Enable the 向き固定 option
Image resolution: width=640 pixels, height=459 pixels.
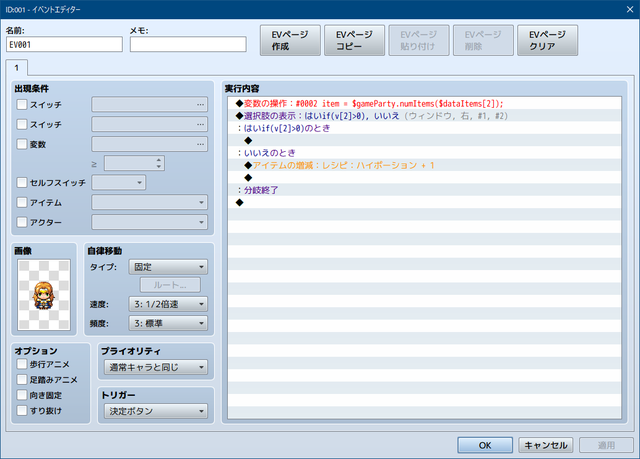22,395
